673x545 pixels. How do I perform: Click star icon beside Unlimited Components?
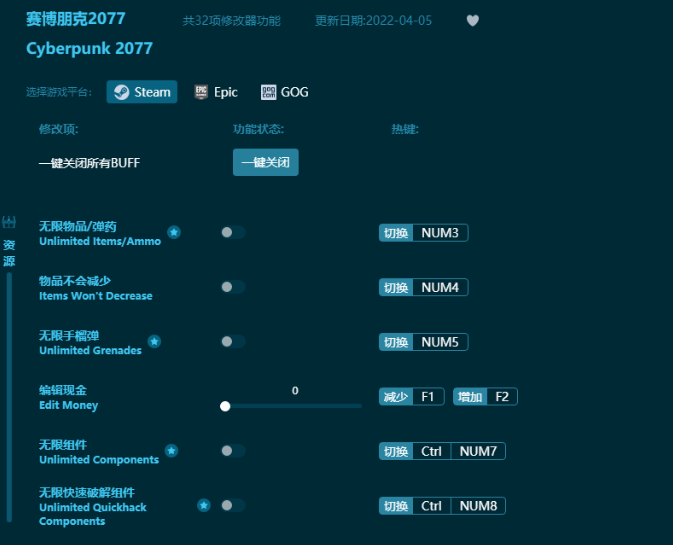171,451
